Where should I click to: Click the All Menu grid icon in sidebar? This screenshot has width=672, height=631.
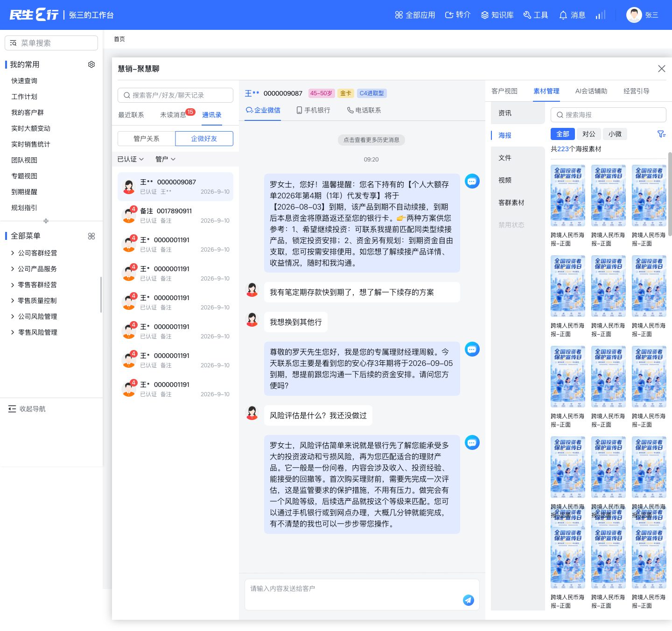tap(91, 236)
